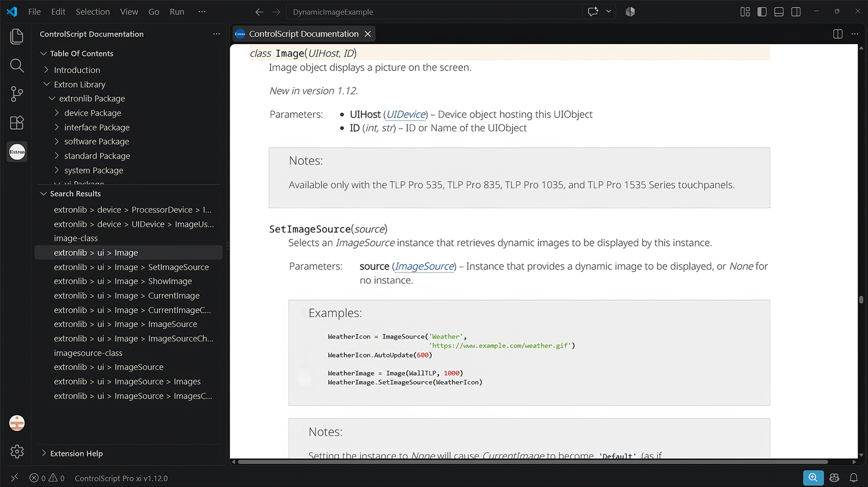The height and width of the screenshot is (487, 868).
Task: Open search result Image > CurrentImage
Action: click(129, 296)
